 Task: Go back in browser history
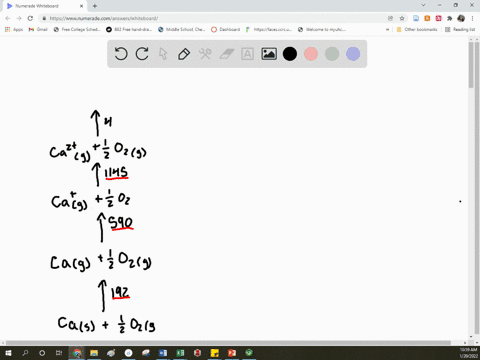coord(8,18)
